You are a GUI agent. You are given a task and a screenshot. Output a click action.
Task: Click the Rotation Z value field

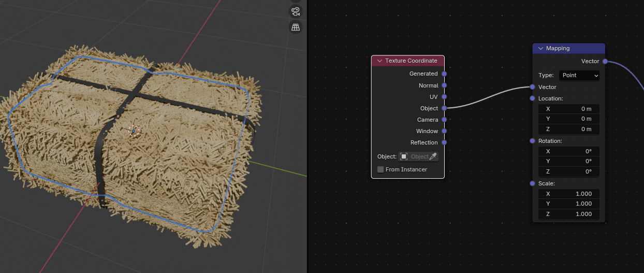click(568, 171)
